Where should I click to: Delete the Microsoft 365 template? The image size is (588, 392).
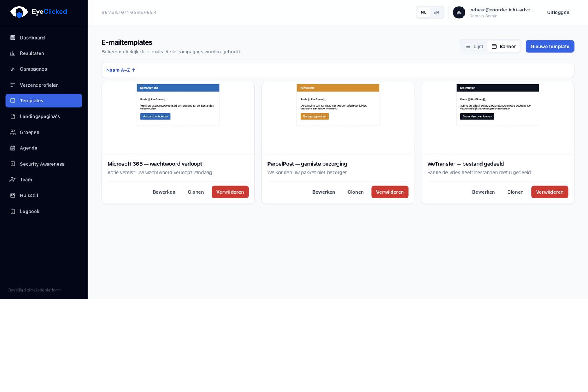pos(230,192)
